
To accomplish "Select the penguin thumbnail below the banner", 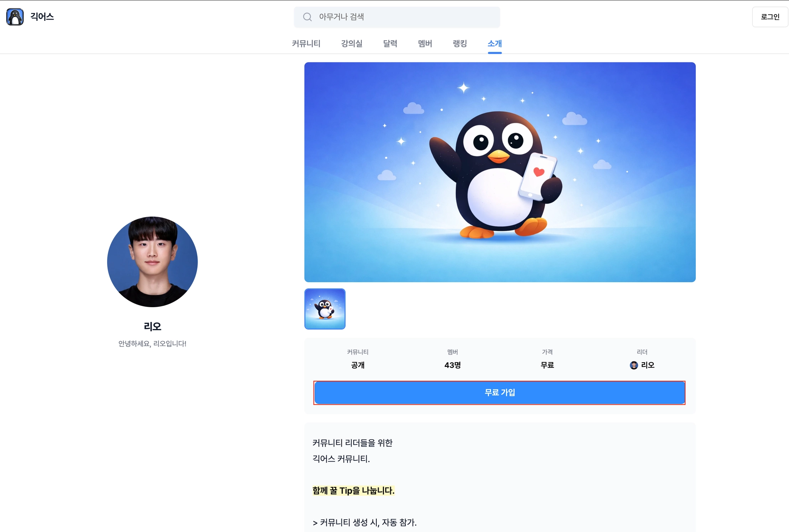I will [325, 309].
